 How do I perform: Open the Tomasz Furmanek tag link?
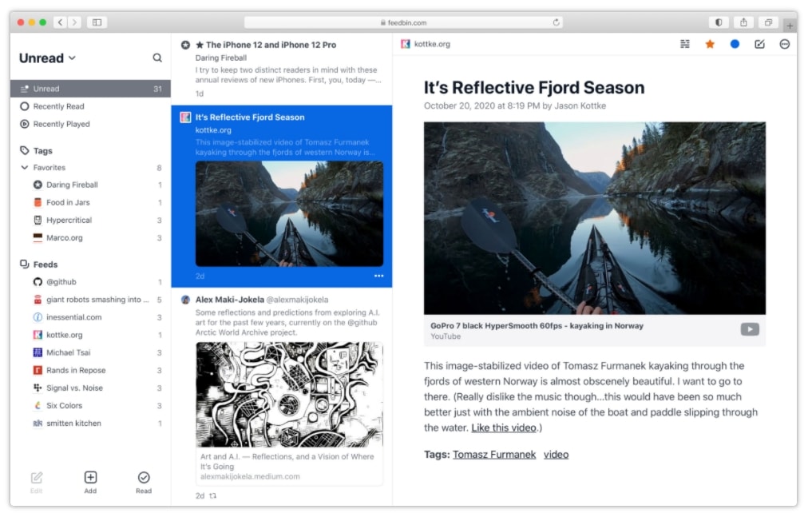click(x=494, y=455)
